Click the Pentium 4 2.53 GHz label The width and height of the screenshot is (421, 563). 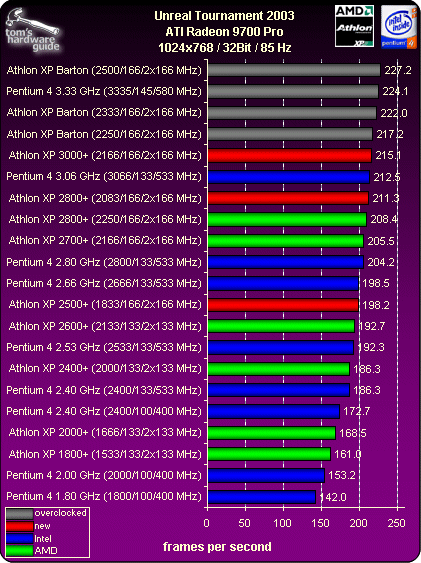[x=104, y=347]
